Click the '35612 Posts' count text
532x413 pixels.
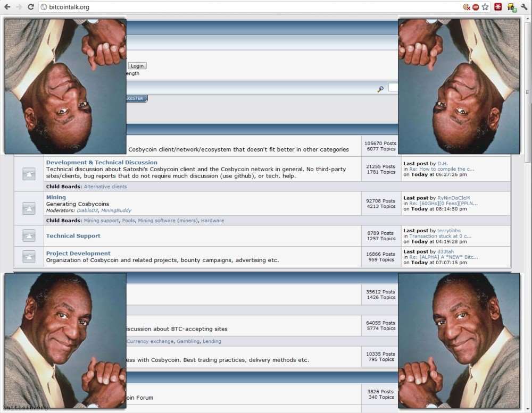tap(381, 292)
